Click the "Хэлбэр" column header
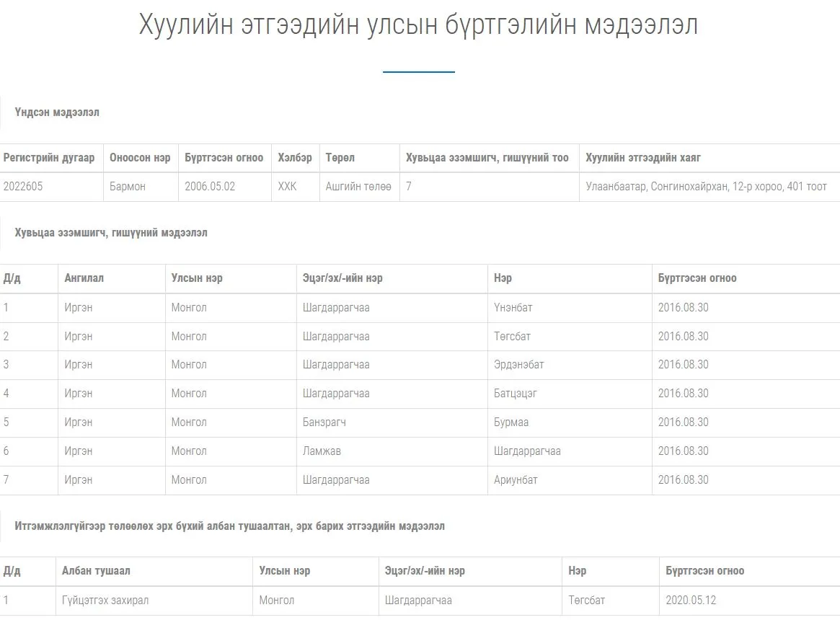 pyautogui.click(x=295, y=158)
